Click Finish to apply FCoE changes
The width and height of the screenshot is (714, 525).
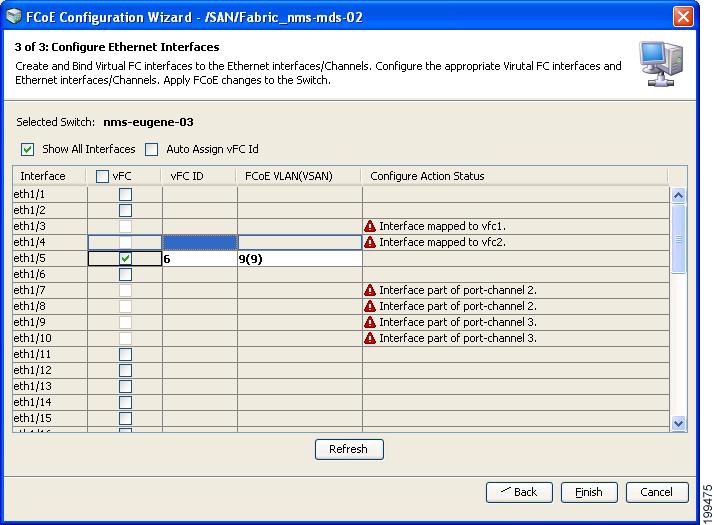[x=589, y=492]
